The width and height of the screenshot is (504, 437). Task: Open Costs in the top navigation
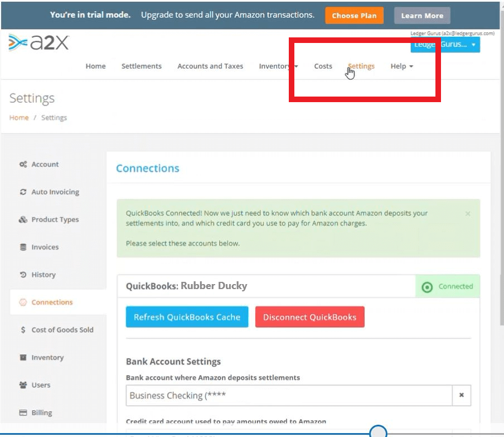[x=323, y=66]
